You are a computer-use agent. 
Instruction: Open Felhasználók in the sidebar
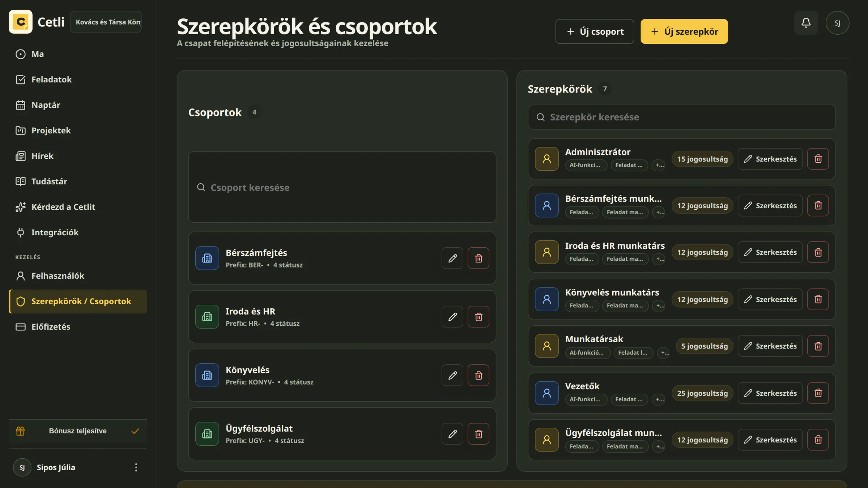pyautogui.click(x=78, y=276)
